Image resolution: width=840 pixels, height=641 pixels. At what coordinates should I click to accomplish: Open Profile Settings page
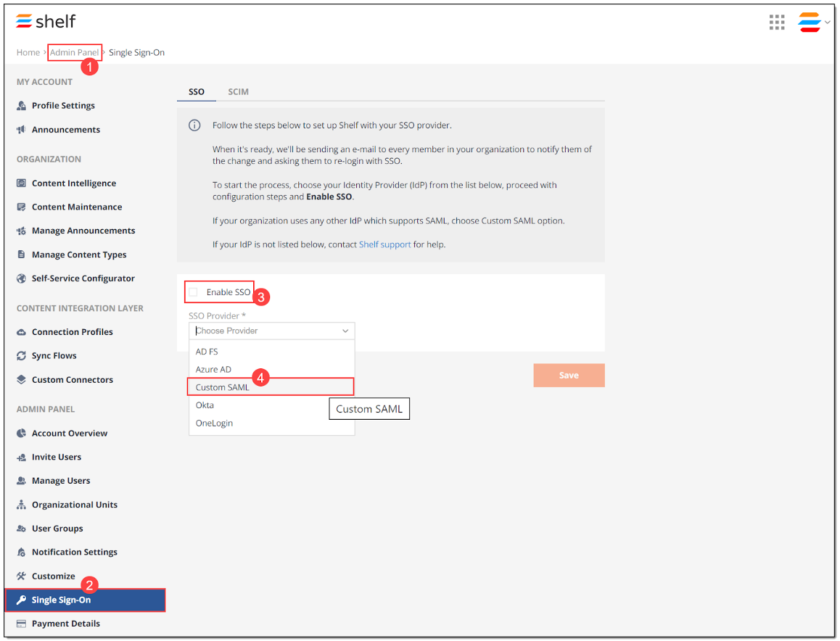pos(63,105)
